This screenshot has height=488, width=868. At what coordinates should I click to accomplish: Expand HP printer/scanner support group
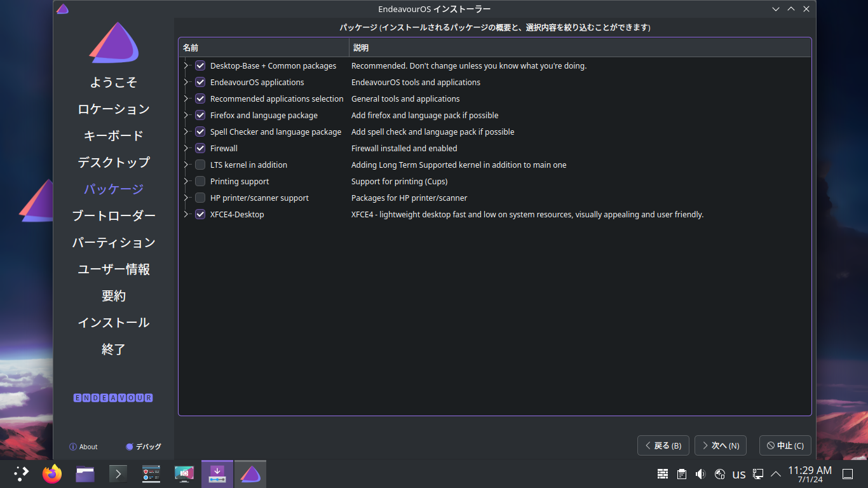tap(186, 198)
